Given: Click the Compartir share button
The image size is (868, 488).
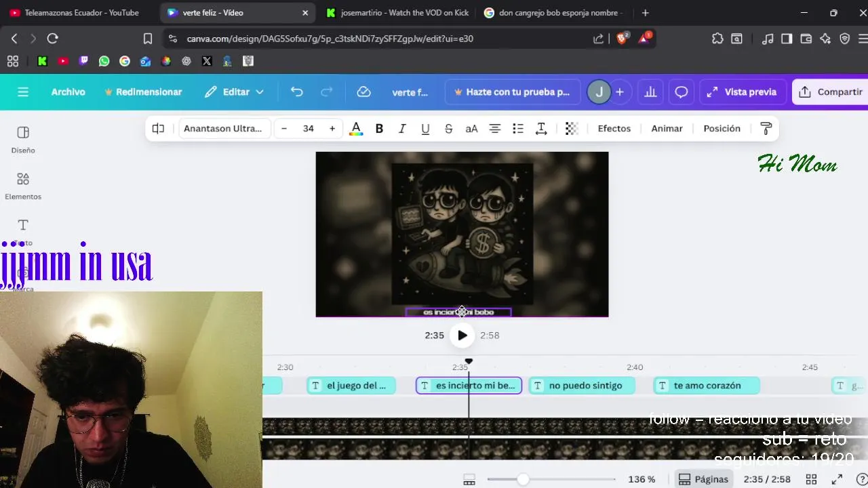Looking at the screenshot, I should 831,92.
